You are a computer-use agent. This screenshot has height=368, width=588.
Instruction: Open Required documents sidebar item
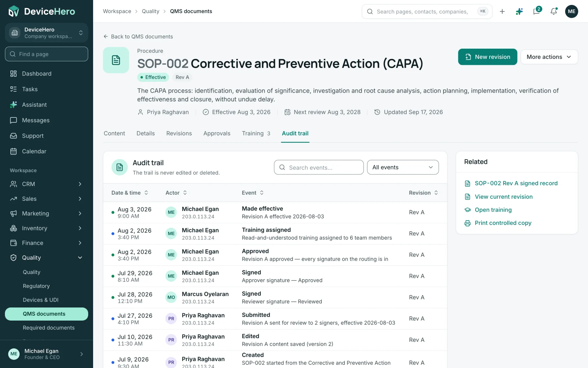pos(46,328)
